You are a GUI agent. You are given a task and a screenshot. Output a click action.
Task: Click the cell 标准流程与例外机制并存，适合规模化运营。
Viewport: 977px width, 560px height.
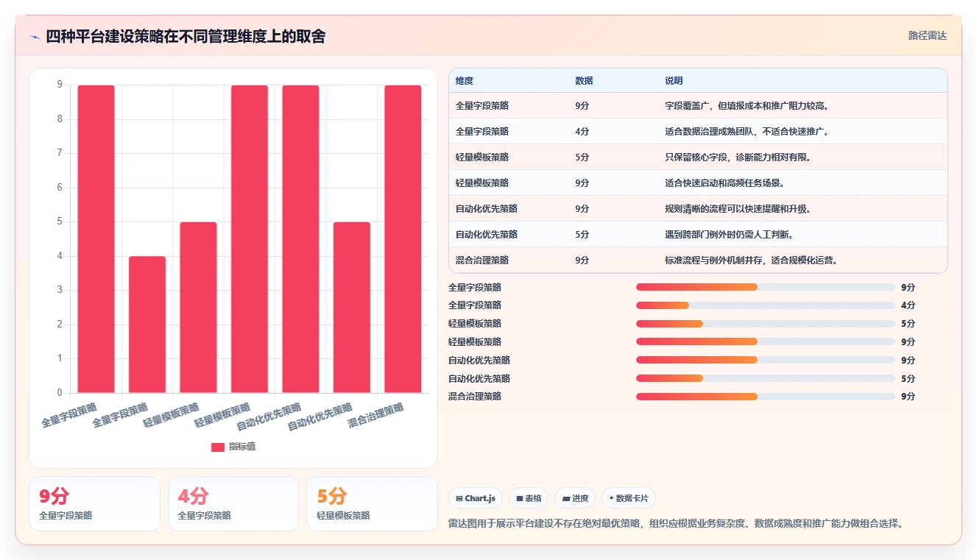tap(752, 260)
